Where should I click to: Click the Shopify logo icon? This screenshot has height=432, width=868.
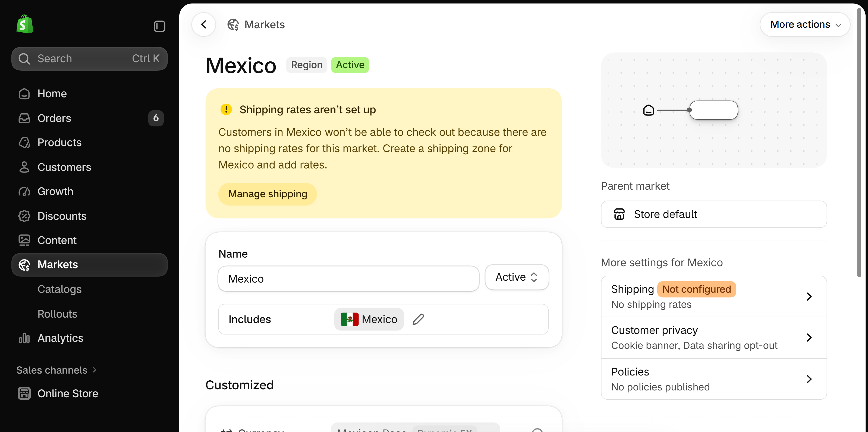[x=25, y=24]
